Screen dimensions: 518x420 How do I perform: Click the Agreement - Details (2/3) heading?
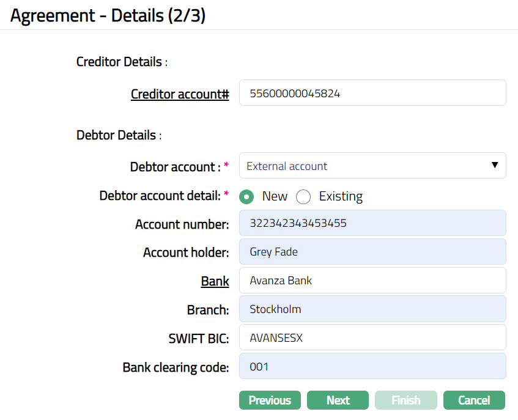click(108, 15)
